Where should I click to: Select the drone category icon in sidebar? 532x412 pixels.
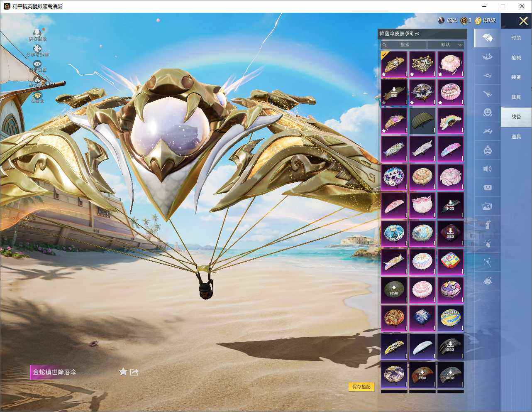pyautogui.click(x=488, y=76)
